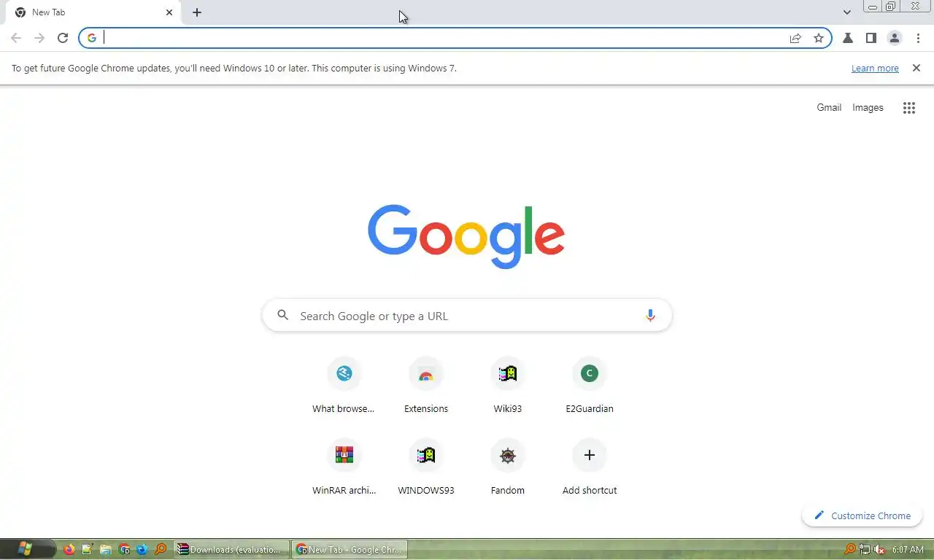Image resolution: width=934 pixels, height=560 pixels.
Task: Open the file explorer folder taskbar icon
Action: pos(106,549)
